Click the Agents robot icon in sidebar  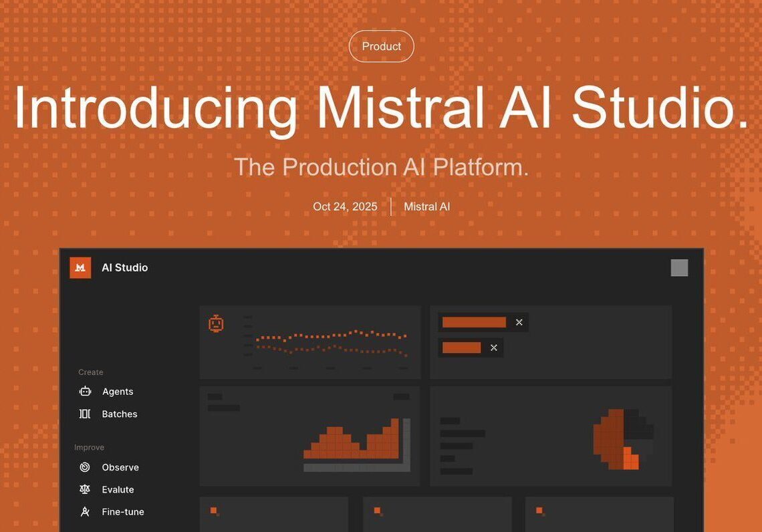(x=85, y=391)
